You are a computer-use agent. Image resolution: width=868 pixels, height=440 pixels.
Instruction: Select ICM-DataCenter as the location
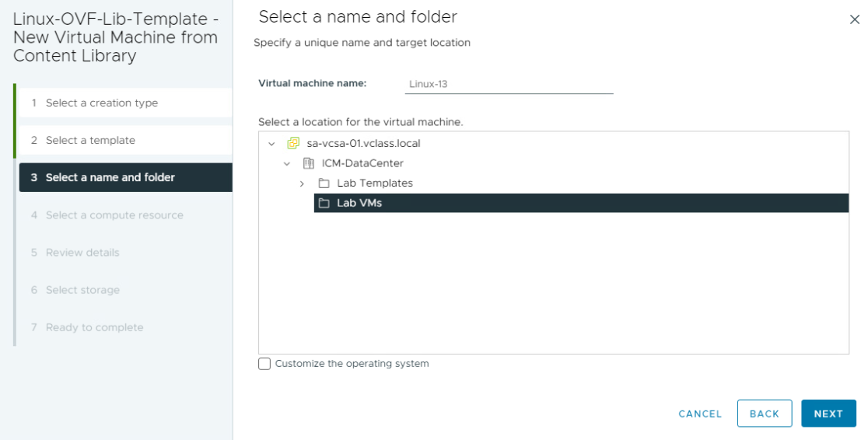click(362, 163)
